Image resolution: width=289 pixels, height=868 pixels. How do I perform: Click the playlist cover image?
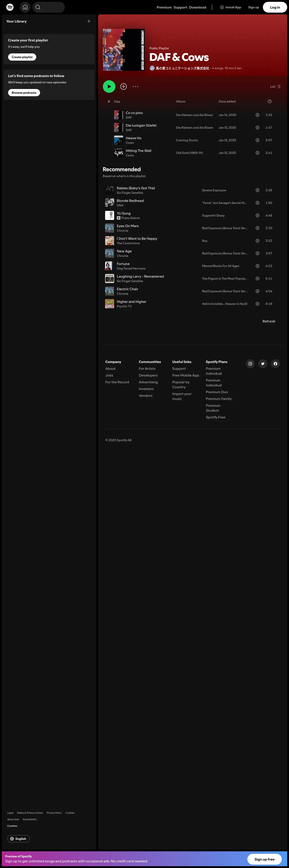click(124, 50)
